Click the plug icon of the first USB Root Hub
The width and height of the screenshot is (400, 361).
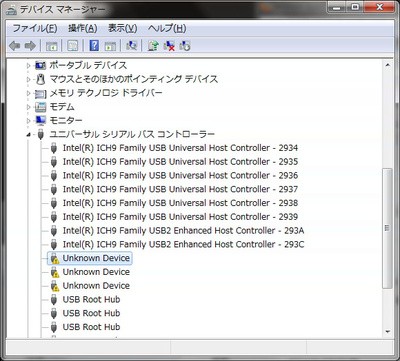coord(54,300)
